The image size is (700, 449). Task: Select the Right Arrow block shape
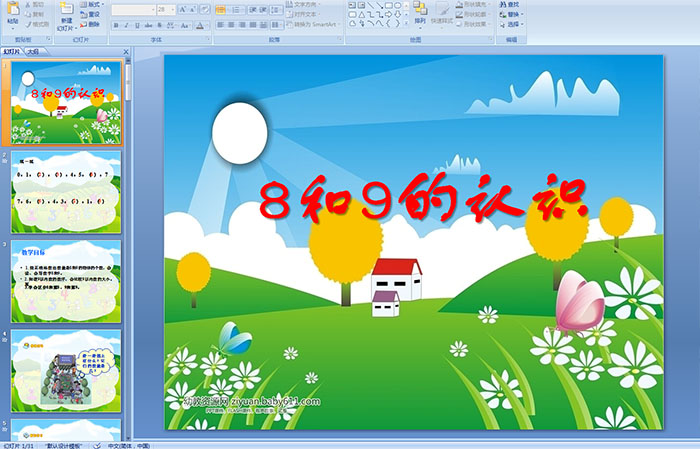click(389, 14)
